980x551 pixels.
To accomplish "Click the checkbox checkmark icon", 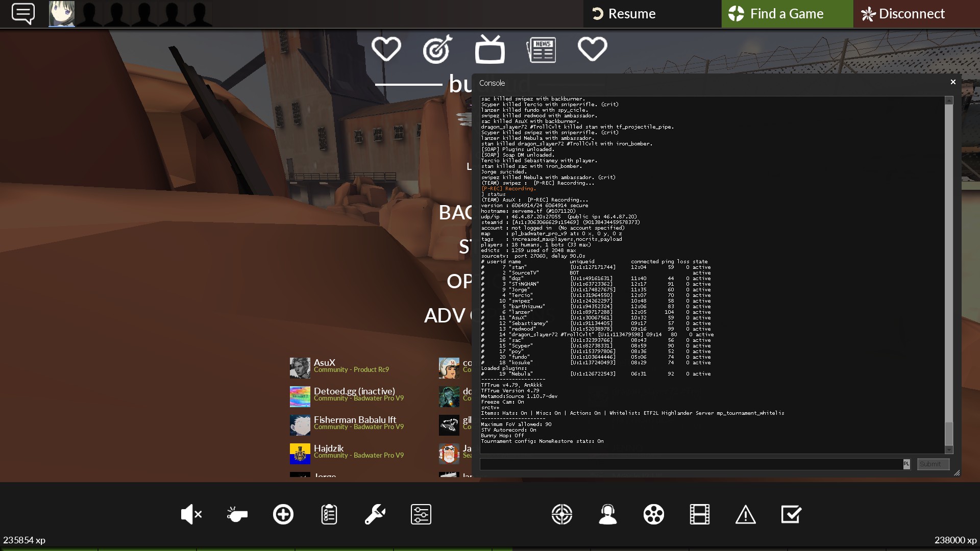I will (792, 514).
